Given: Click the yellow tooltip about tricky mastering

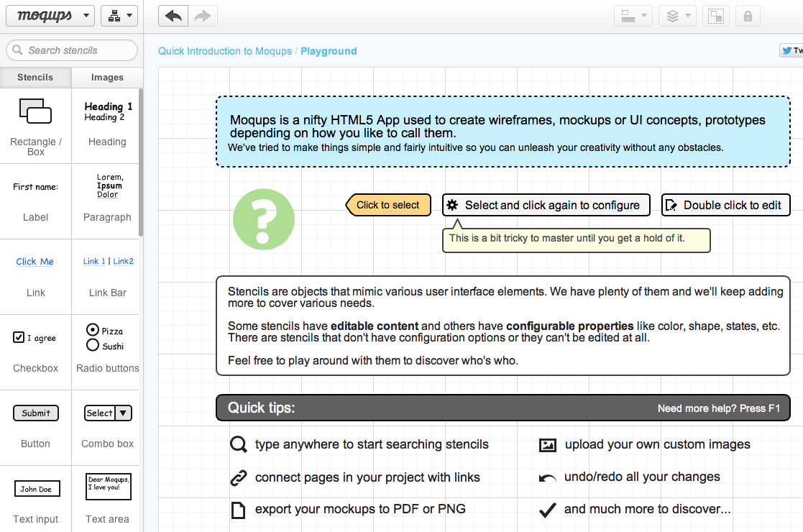Looking at the screenshot, I should click(576, 240).
